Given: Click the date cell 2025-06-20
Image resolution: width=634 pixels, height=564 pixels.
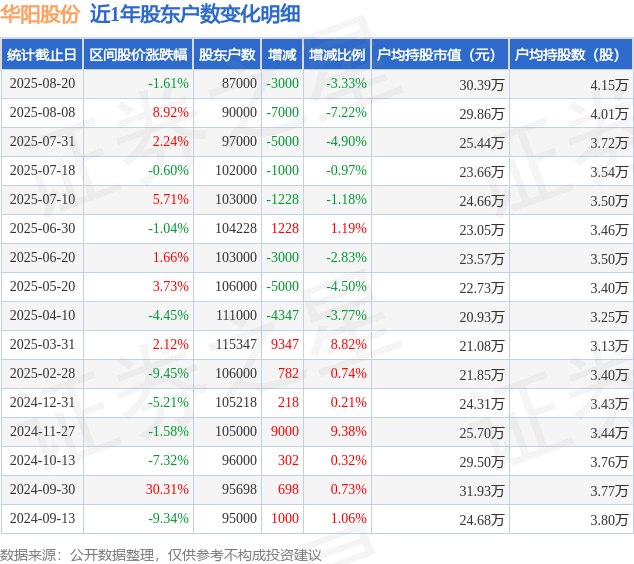Looking at the screenshot, I should [42, 257].
